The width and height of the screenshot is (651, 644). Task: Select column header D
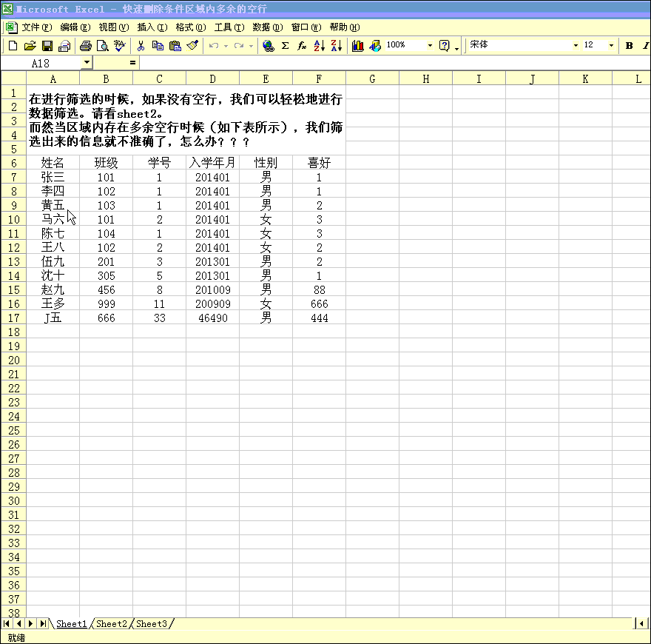(213, 78)
